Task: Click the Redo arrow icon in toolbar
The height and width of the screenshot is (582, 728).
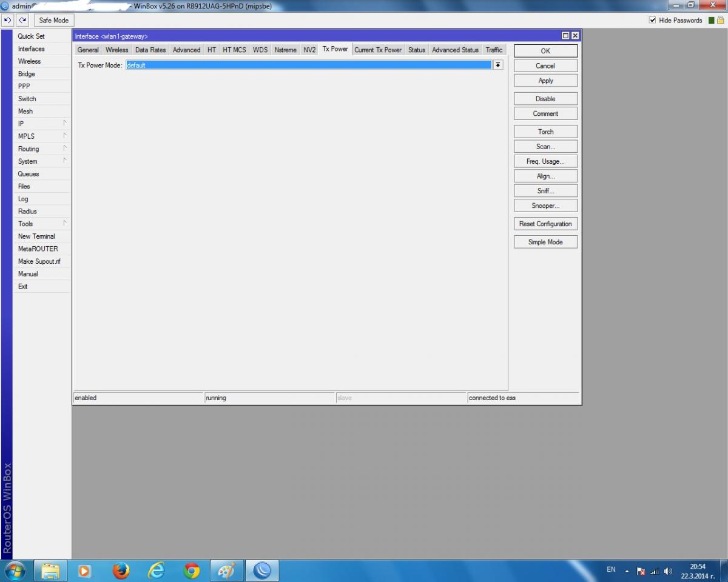Action: coord(23,21)
